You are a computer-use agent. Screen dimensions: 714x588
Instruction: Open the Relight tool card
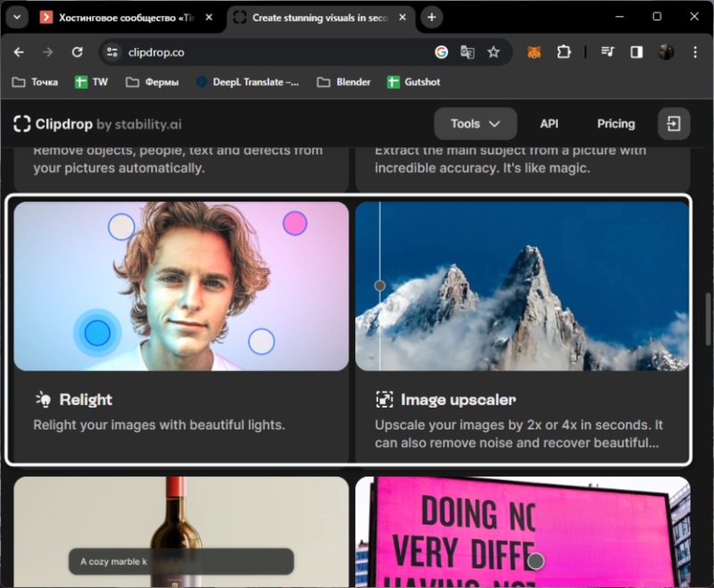click(181, 332)
